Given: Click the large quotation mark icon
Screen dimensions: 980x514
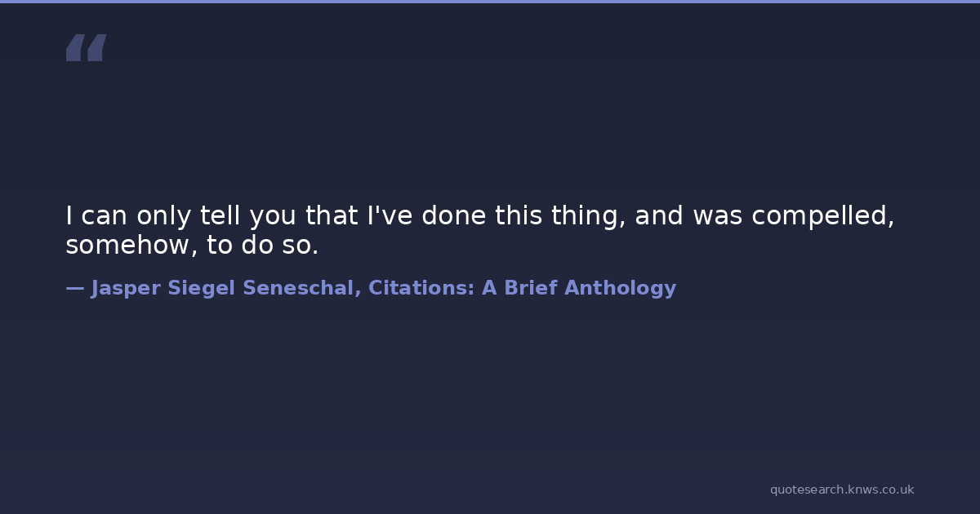Looking at the screenshot, I should click(x=86, y=48).
